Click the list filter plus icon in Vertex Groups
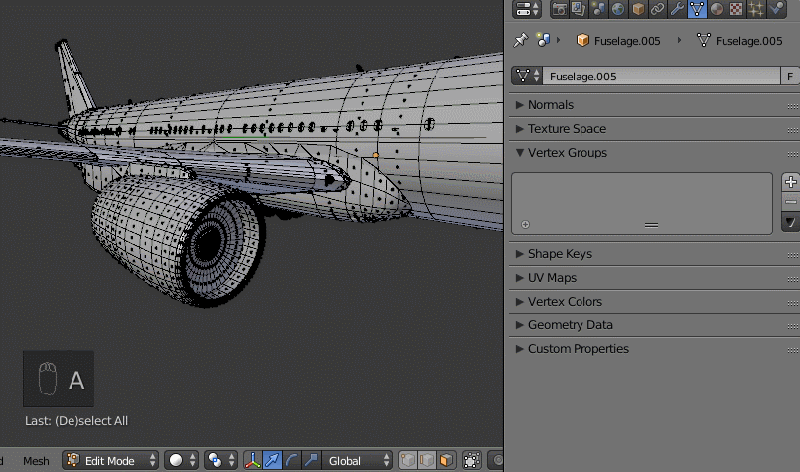Viewport: 800px width, 472px height. [525, 225]
